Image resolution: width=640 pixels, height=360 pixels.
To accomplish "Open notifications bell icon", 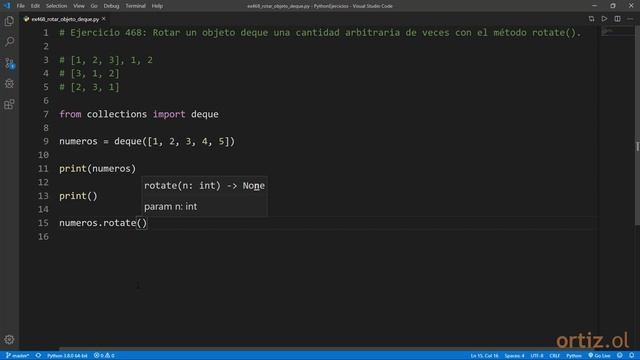I will pyautogui.click(x=631, y=356).
